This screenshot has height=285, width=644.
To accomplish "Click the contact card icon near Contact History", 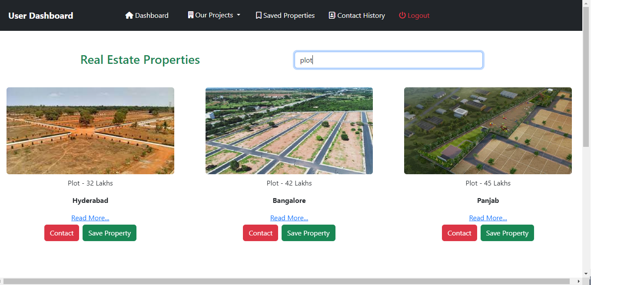I will (332, 15).
